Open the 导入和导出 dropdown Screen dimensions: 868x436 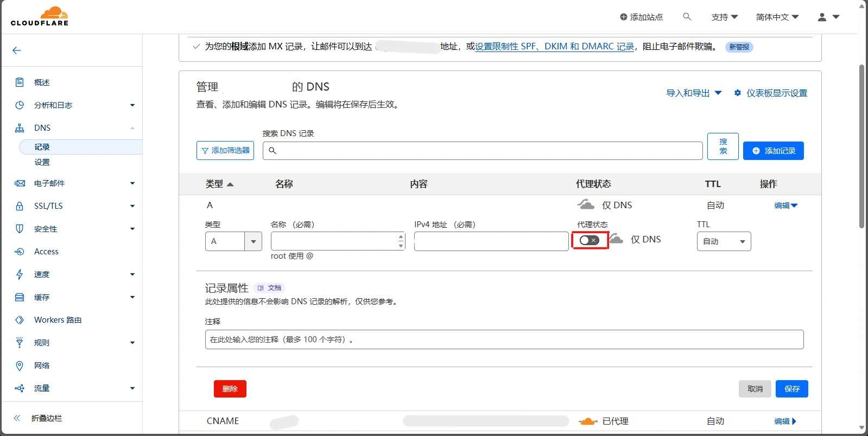click(x=694, y=93)
